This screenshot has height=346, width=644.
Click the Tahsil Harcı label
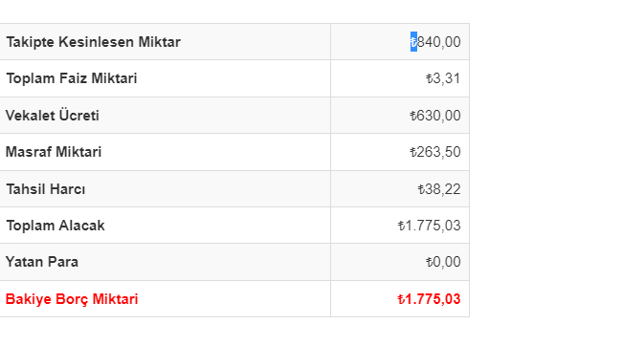click(x=46, y=189)
